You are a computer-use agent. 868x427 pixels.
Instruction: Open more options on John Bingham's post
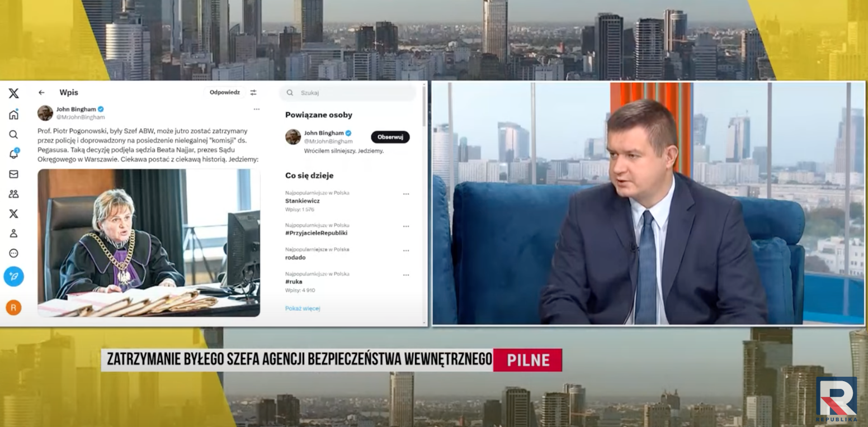click(256, 109)
